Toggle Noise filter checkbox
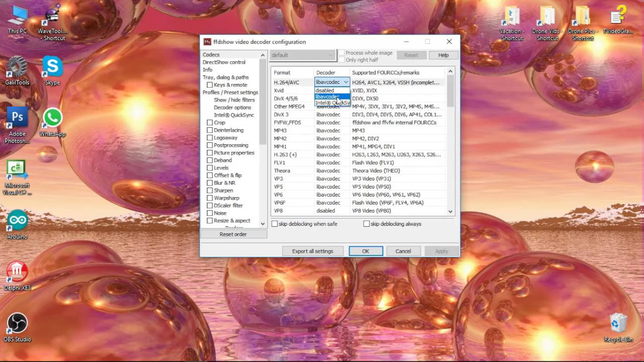The height and width of the screenshot is (362, 644). click(210, 213)
